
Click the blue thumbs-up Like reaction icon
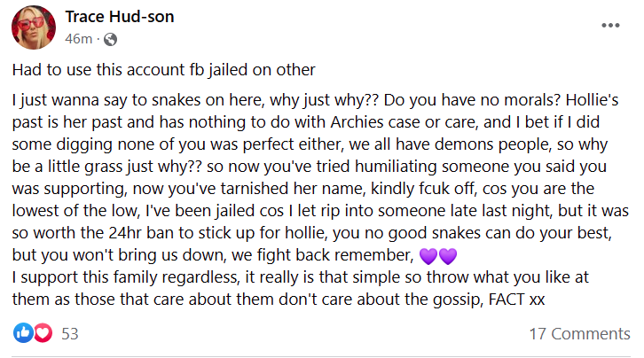point(23,332)
